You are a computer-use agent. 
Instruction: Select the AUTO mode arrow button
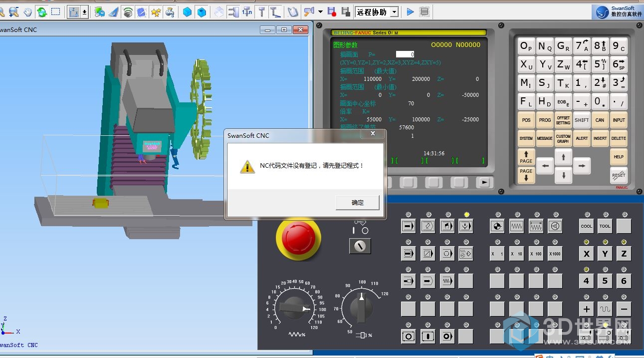click(409, 226)
